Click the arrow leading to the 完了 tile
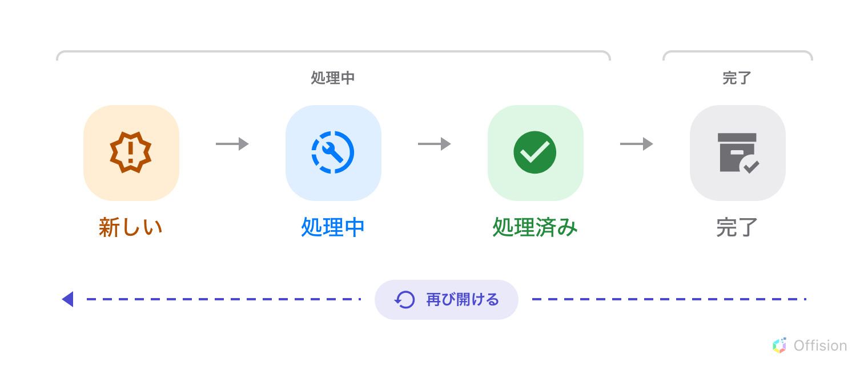 click(637, 144)
